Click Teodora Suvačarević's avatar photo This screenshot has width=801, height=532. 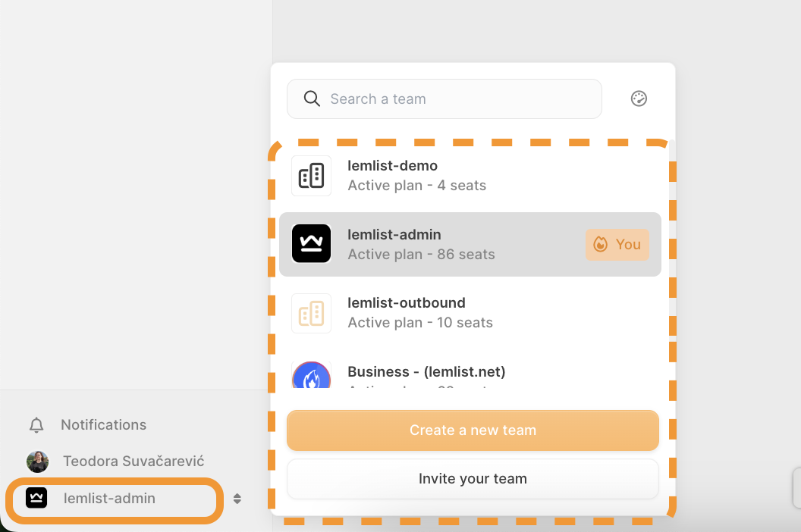tap(37, 462)
